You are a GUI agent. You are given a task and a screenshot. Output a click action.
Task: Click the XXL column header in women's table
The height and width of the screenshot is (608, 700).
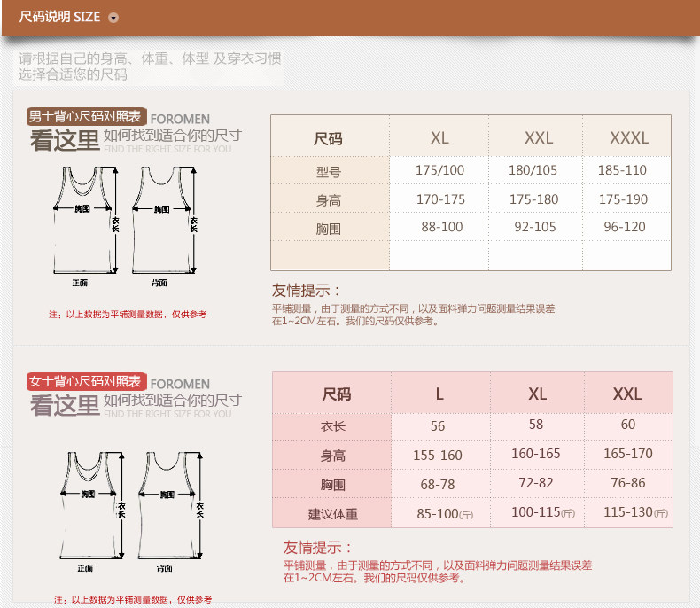click(x=627, y=394)
